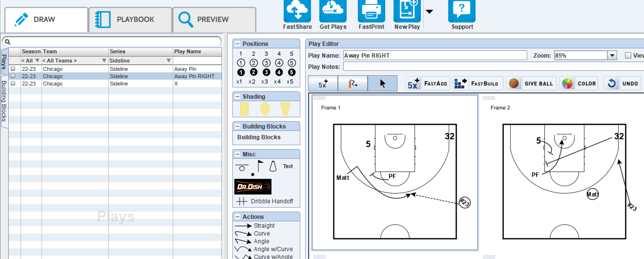This screenshot has height=259, width=644.
Task: Select the play named X
Action: pyautogui.click(x=176, y=84)
